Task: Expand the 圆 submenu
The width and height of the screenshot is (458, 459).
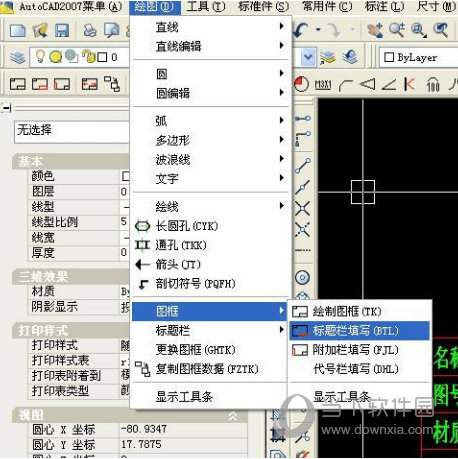Action: point(210,74)
